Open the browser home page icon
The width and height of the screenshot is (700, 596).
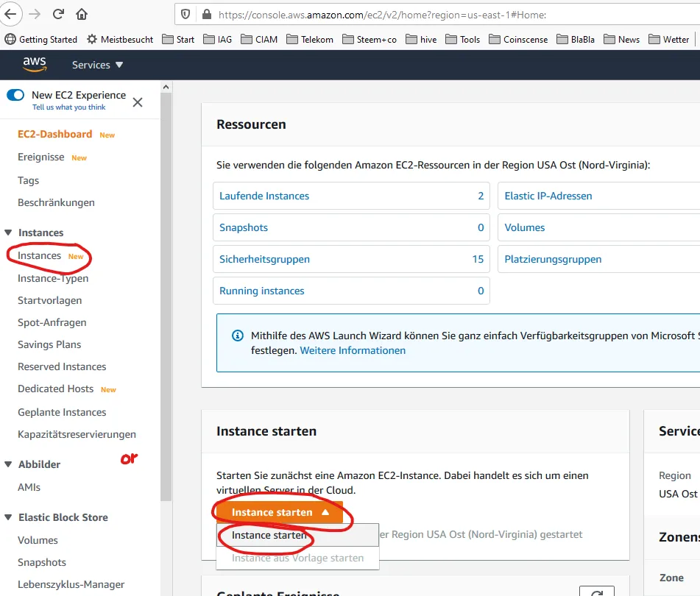point(82,14)
